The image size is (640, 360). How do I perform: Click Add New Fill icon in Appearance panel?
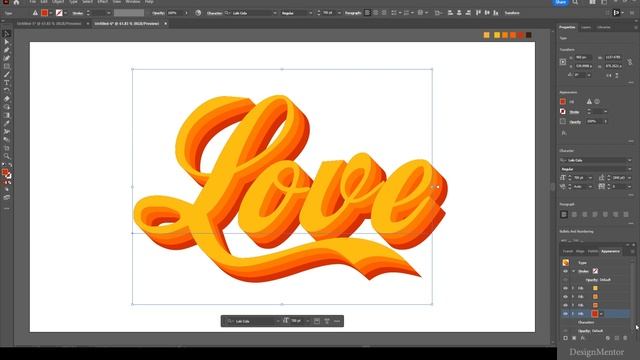(574, 338)
